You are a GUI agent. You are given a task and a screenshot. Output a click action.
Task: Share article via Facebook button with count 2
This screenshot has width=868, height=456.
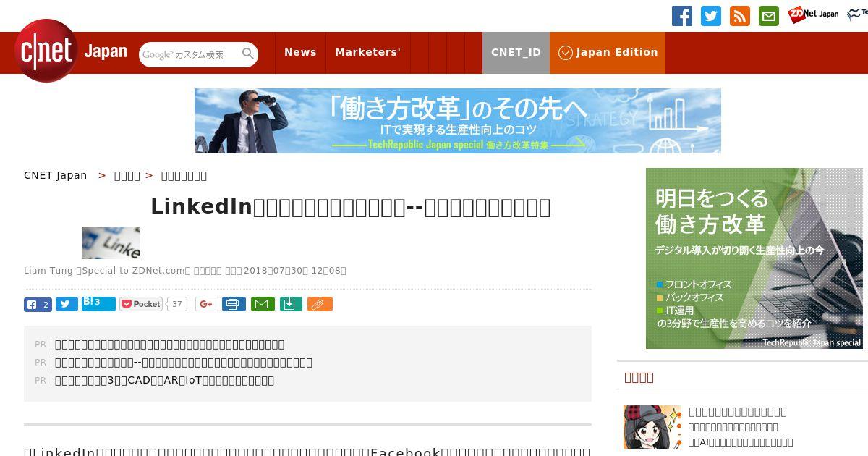(38, 305)
